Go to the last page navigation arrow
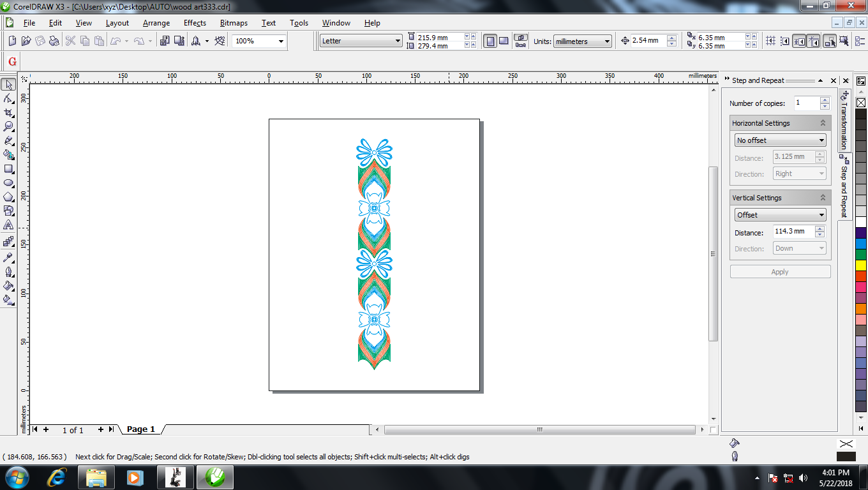This screenshot has width=868, height=490. click(111, 429)
